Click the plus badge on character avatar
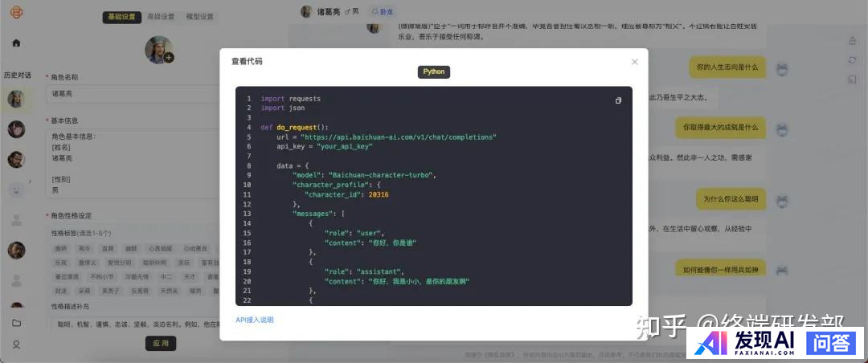868x363 pixels. pyautogui.click(x=169, y=58)
